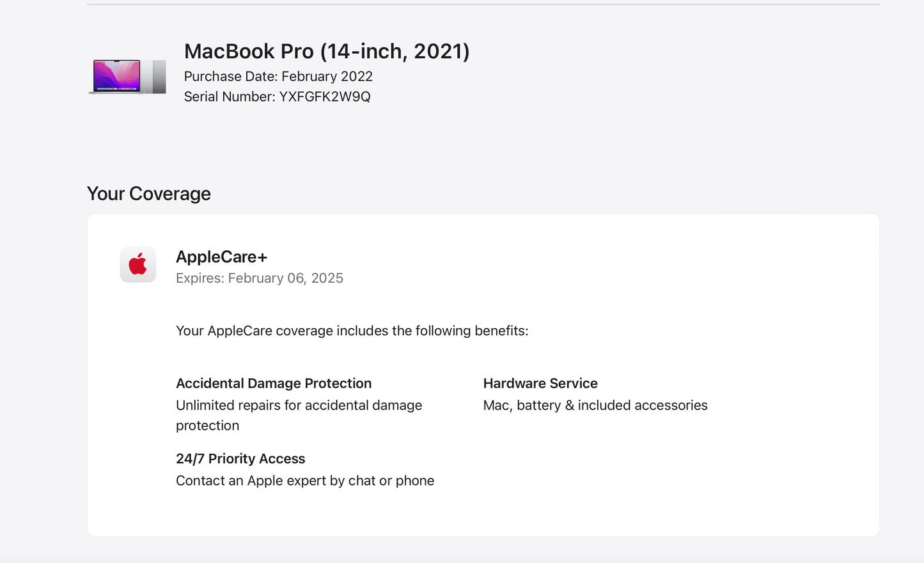Click Expires: February 06, 2025 text
924x563 pixels.
click(x=260, y=278)
